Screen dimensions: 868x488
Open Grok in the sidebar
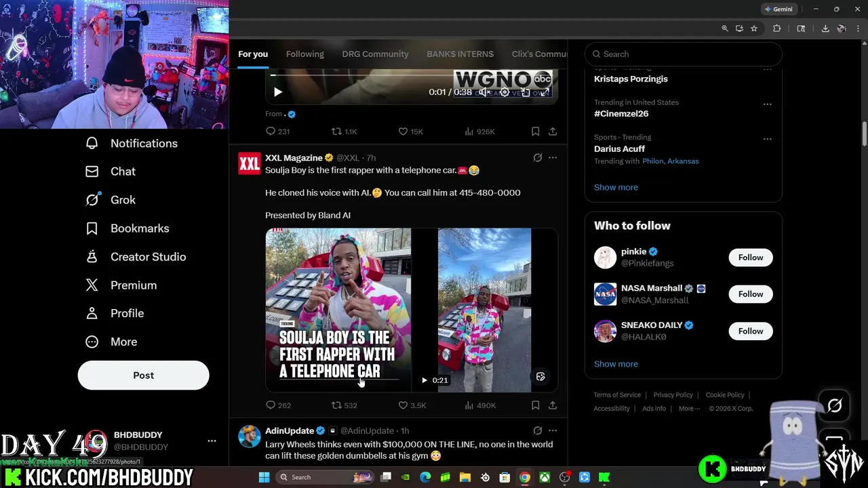coord(111,200)
